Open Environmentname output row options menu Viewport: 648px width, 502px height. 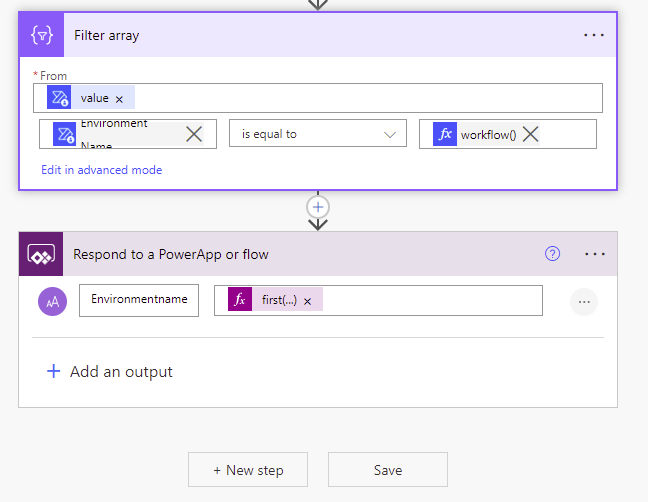[x=584, y=302]
